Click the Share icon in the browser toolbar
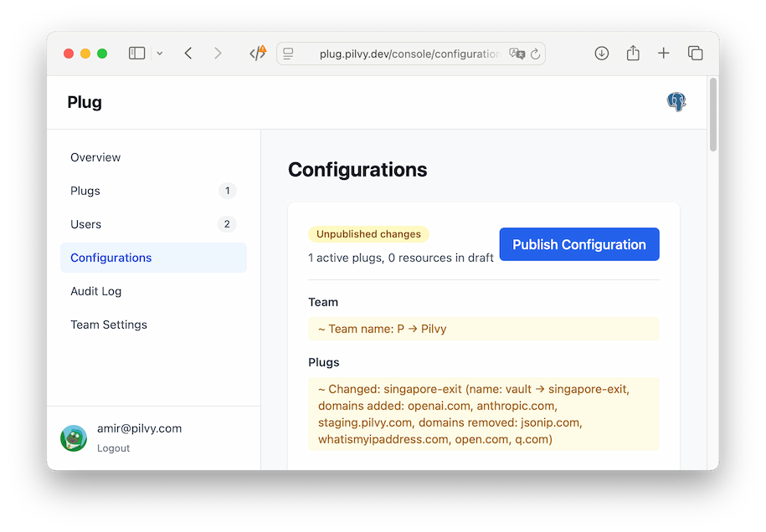The image size is (766, 532). tap(632, 53)
